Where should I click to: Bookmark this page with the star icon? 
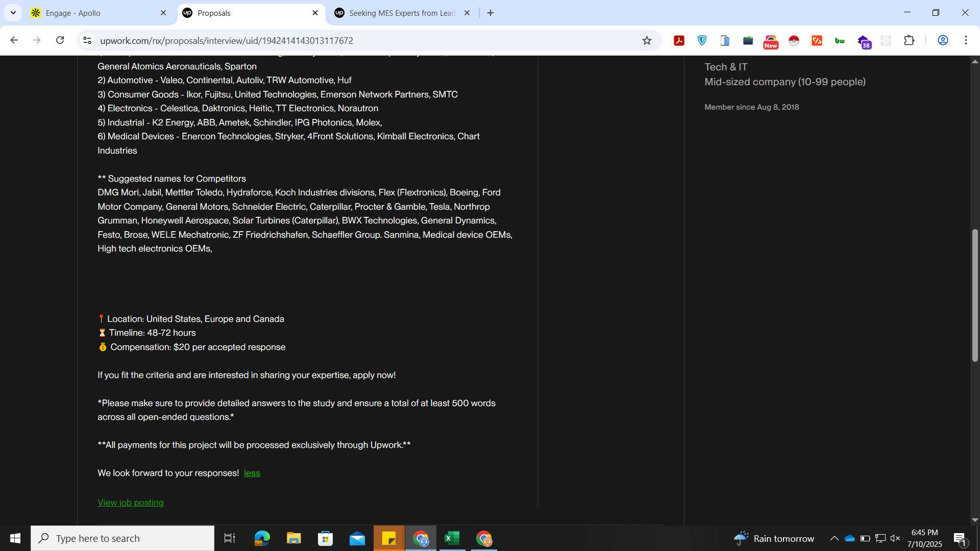[x=647, y=40]
